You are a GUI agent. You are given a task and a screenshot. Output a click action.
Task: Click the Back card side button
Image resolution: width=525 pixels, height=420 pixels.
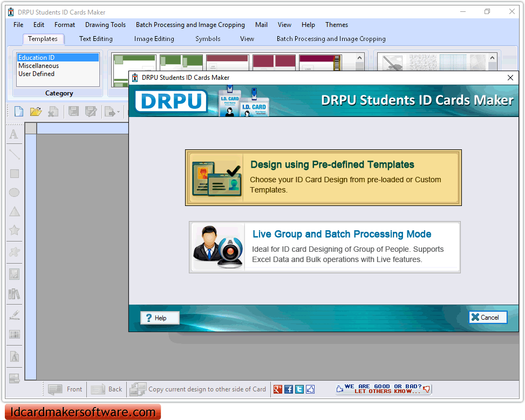[107, 389]
